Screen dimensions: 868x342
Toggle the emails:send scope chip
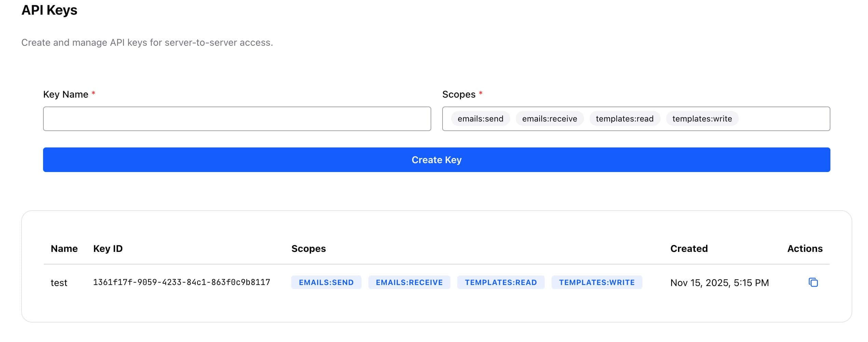[x=480, y=118]
